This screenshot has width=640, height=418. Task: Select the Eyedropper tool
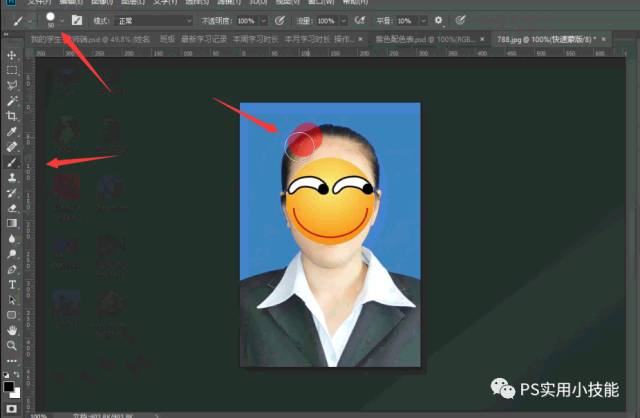(12, 131)
